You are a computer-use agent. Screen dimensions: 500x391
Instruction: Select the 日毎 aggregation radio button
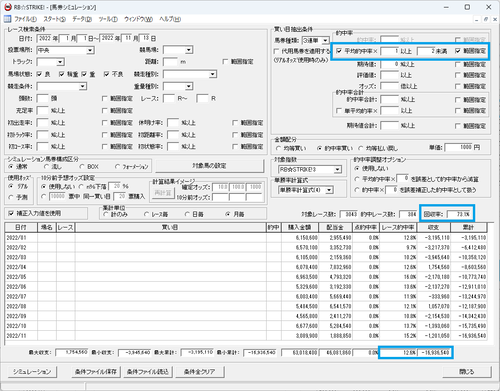pyautogui.click(x=187, y=214)
